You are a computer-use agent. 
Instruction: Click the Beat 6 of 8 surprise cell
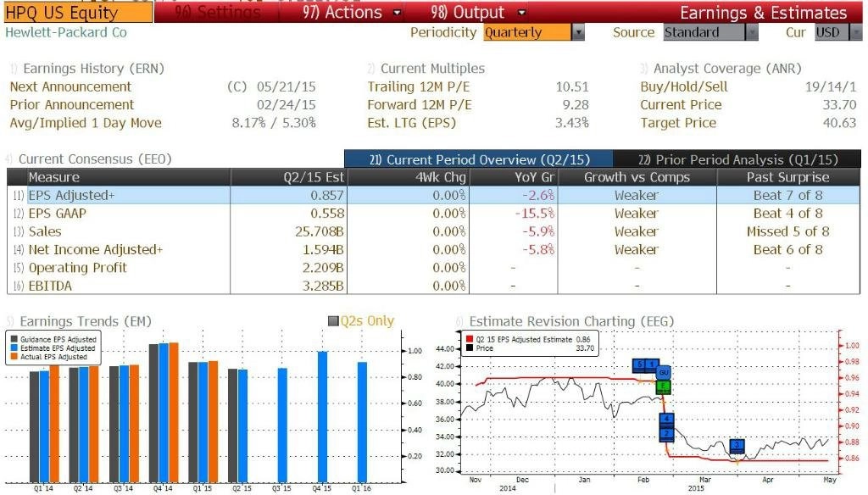tap(788, 250)
